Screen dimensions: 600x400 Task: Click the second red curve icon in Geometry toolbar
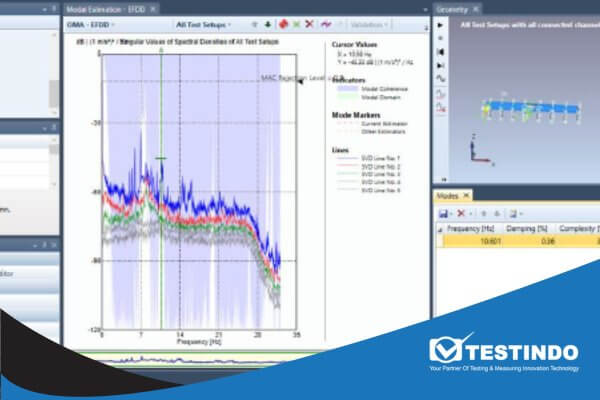441,108
